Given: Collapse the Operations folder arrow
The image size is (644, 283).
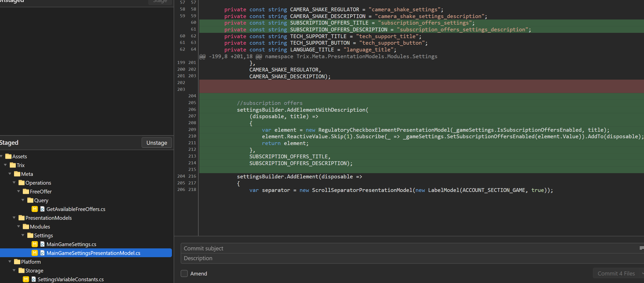Looking at the screenshot, I should pyautogui.click(x=14, y=183).
